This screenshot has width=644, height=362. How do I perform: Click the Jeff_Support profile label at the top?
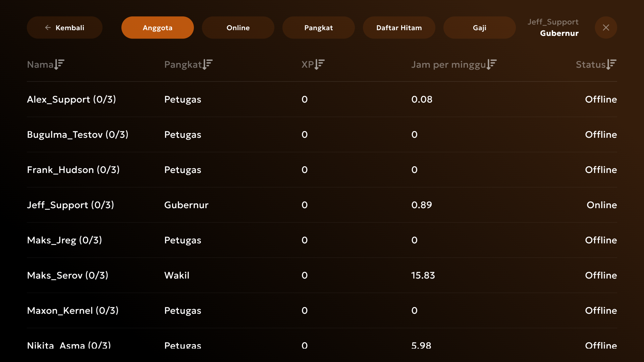pyautogui.click(x=553, y=22)
